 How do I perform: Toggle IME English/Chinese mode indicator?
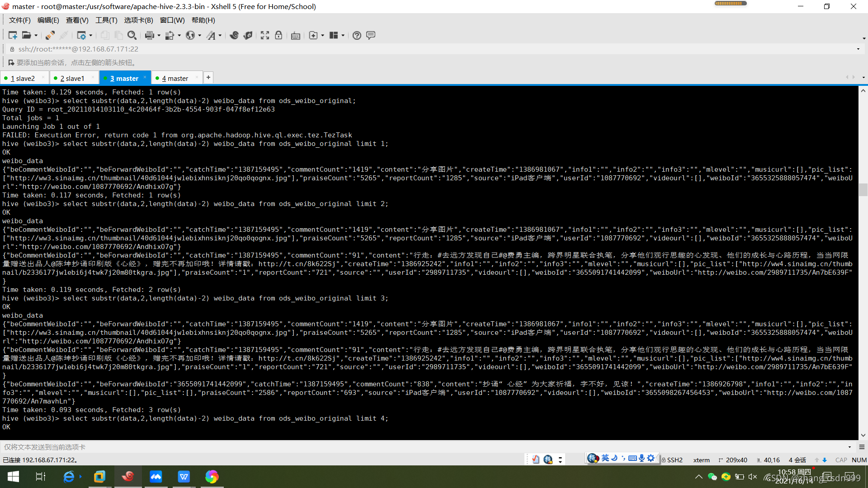pos(605,458)
